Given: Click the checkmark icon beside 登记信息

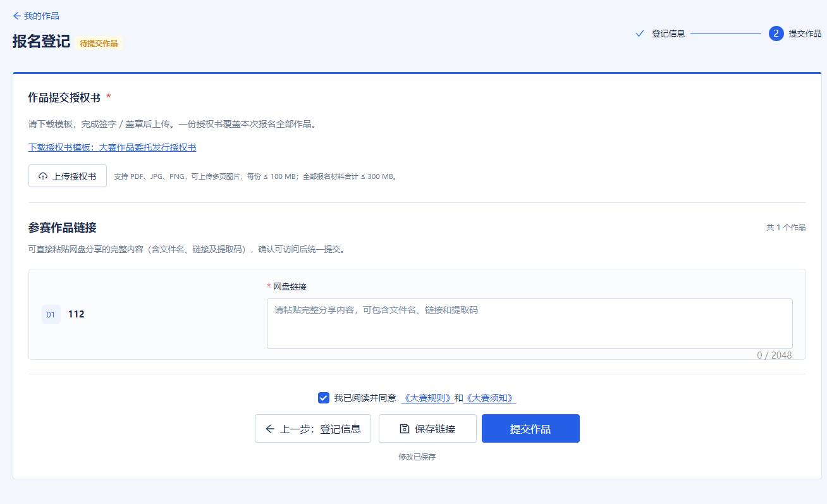Looking at the screenshot, I should pyautogui.click(x=639, y=34).
